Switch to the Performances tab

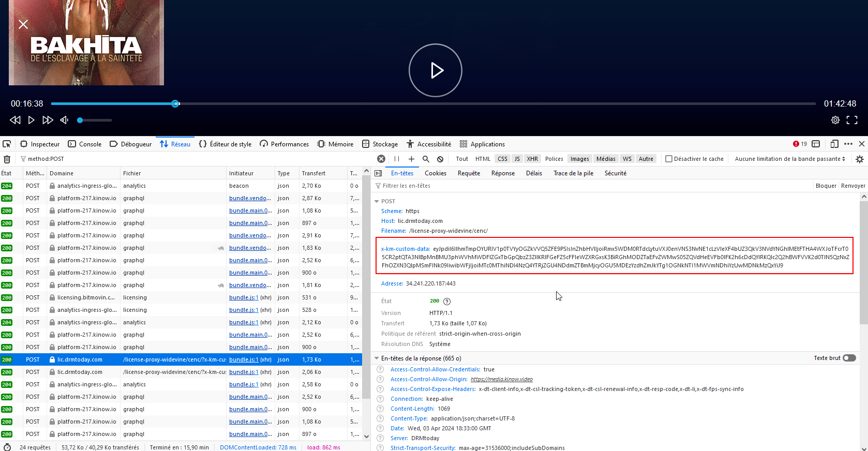point(285,144)
